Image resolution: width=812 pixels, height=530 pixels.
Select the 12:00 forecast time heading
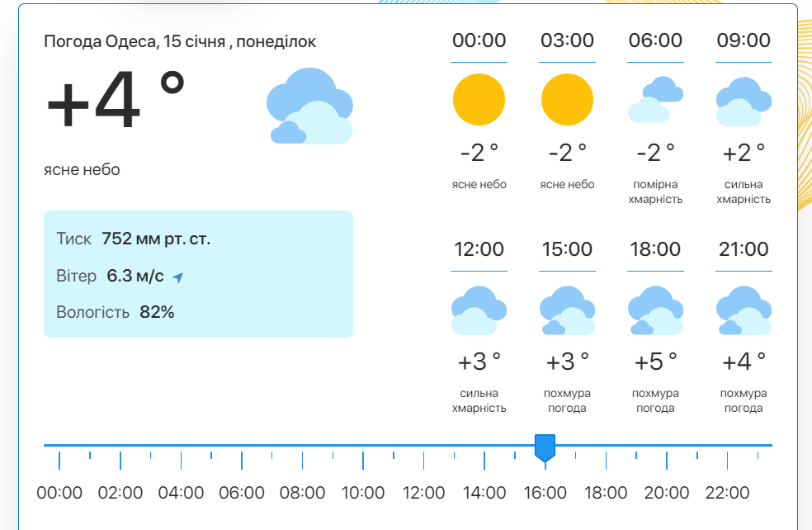point(479,249)
